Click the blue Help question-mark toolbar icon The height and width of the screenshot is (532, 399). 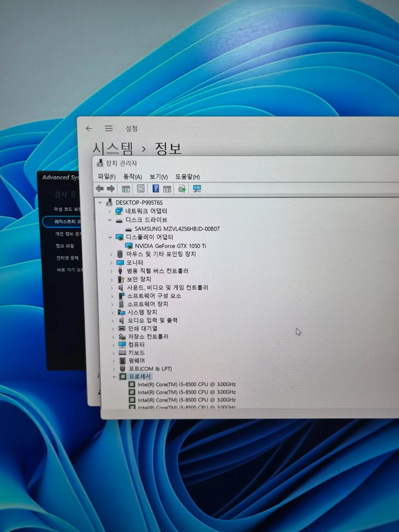156,188
